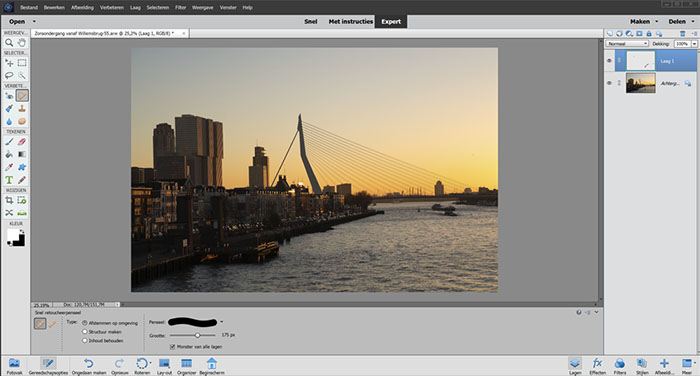
Task: Uncheck 'Monster van alle lagen'
Action: [172, 347]
